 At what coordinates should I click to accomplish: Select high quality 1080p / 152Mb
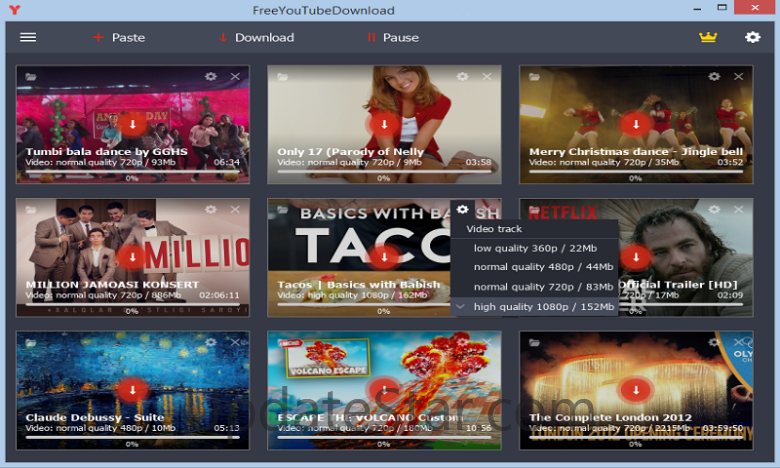(x=534, y=307)
